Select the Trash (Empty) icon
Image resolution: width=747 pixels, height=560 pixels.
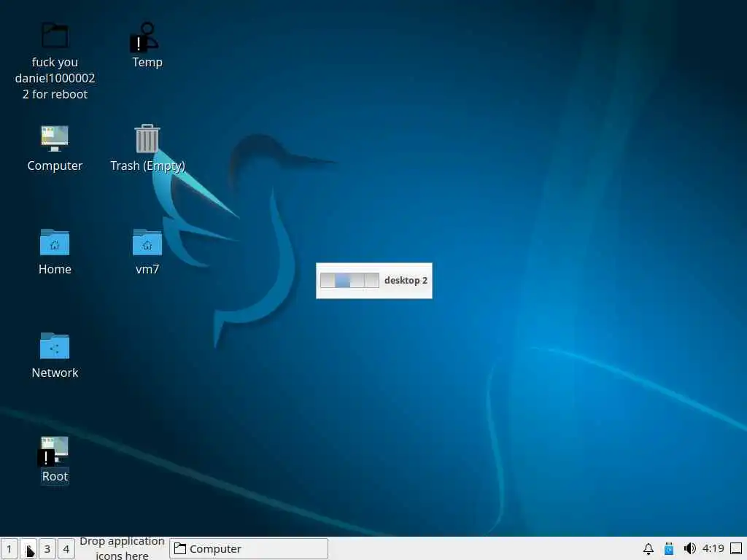(x=147, y=139)
